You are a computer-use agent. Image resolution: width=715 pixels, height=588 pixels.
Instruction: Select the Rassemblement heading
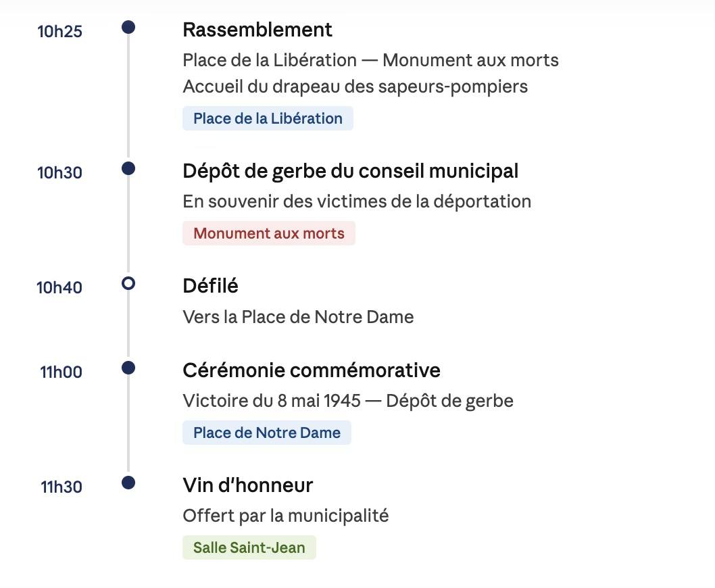click(x=257, y=30)
